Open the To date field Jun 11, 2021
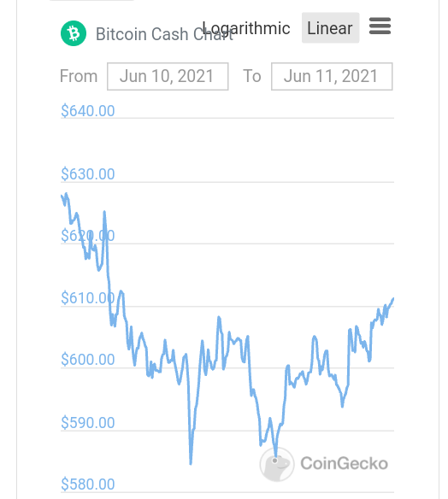Viewport: 448px width, 499px height. click(x=332, y=76)
